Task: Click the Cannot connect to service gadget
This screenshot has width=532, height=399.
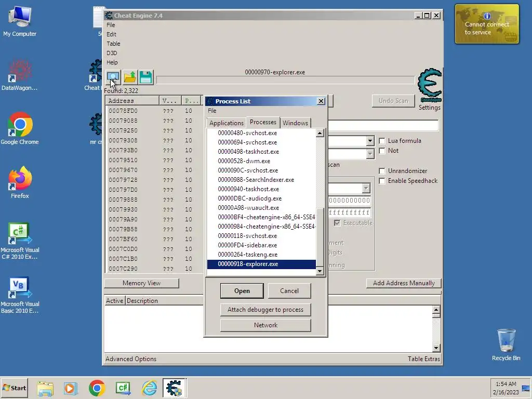Action: (x=487, y=24)
